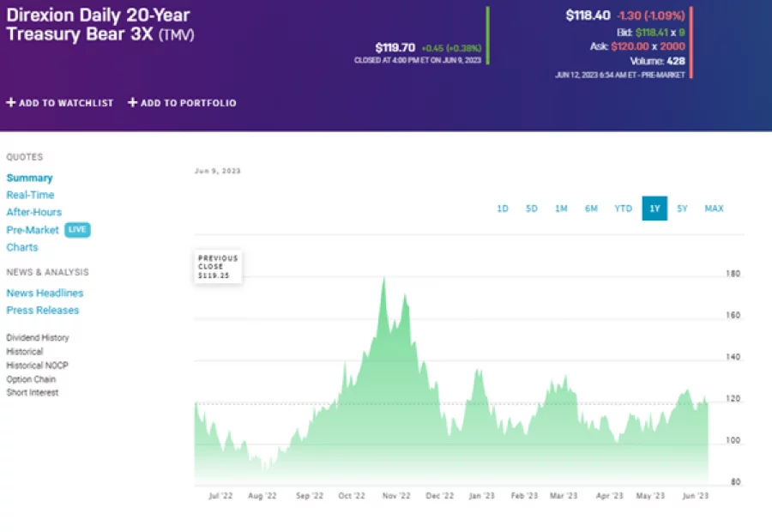Switch chart to the YTD range

pyautogui.click(x=623, y=209)
